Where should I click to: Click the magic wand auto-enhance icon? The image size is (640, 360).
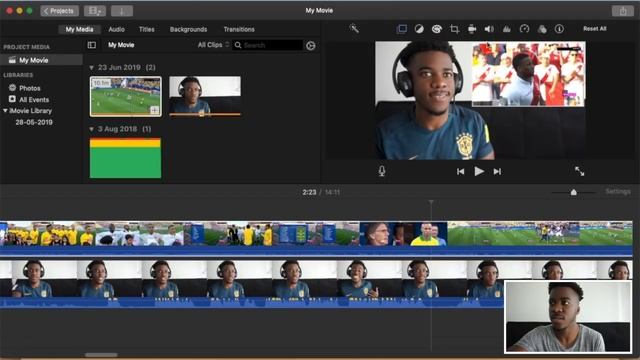[354, 29]
